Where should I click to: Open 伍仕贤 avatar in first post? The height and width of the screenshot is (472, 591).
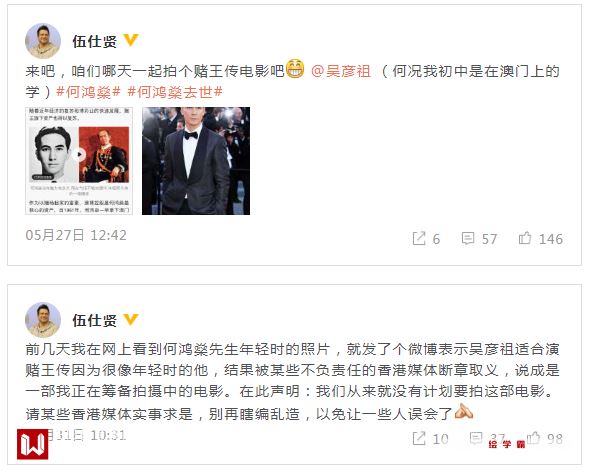43,41
